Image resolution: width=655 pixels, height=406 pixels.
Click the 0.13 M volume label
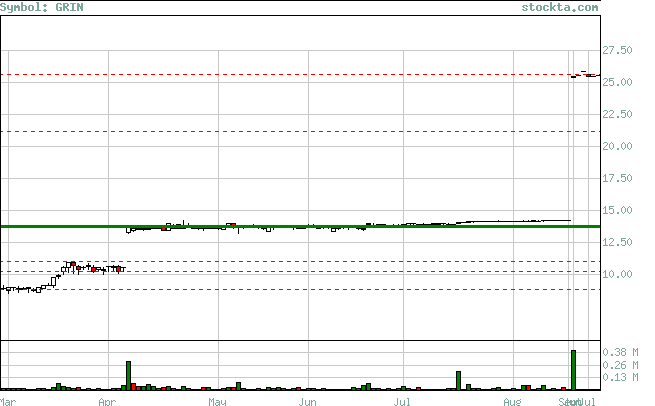coord(620,378)
